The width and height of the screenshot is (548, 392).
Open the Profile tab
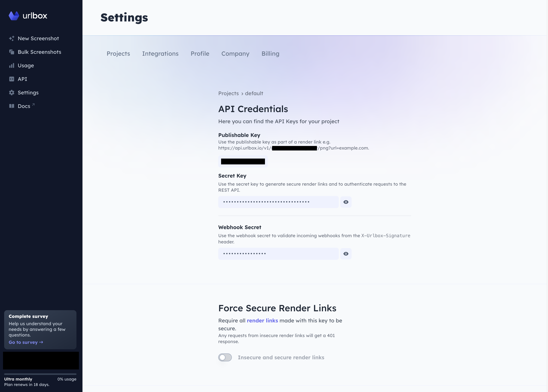tap(200, 54)
